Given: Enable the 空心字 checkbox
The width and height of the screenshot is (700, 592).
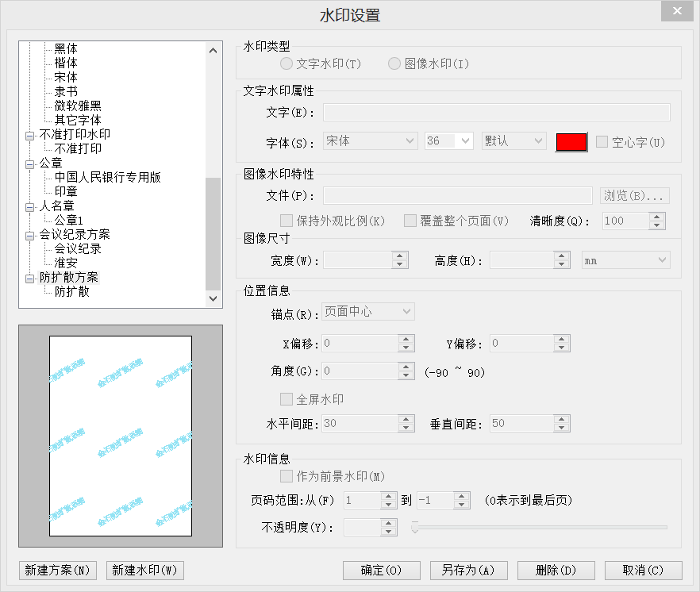Looking at the screenshot, I should [x=602, y=142].
